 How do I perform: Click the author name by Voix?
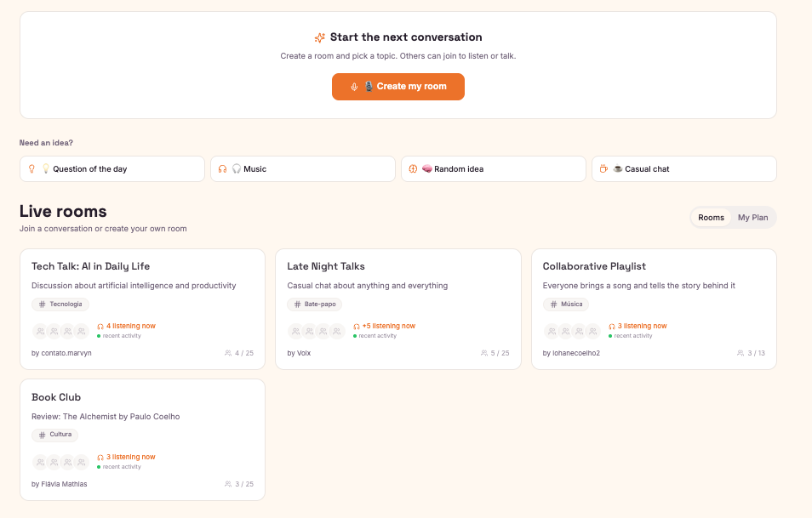coord(299,353)
